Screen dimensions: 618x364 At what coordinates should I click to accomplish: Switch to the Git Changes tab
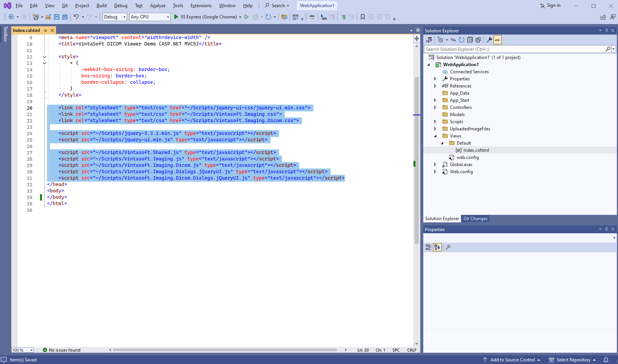pos(475,219)
